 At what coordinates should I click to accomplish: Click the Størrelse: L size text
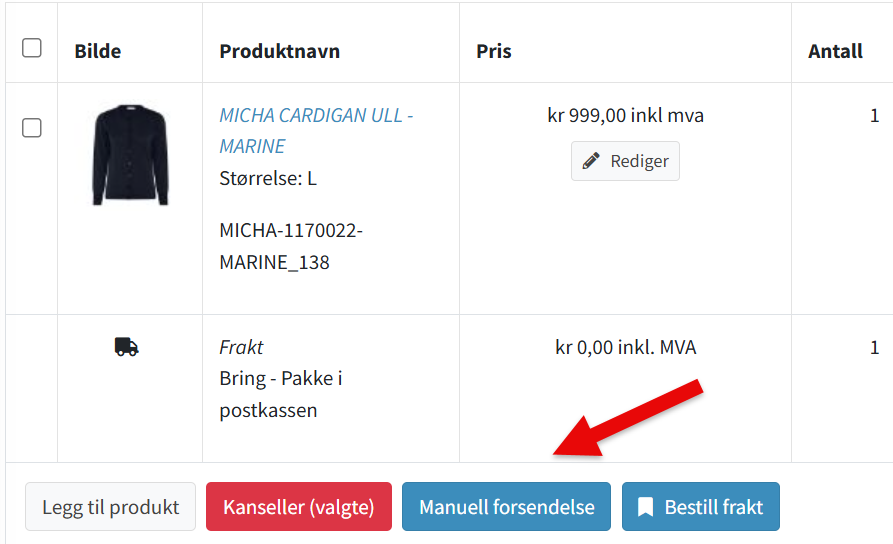[268, 179]
